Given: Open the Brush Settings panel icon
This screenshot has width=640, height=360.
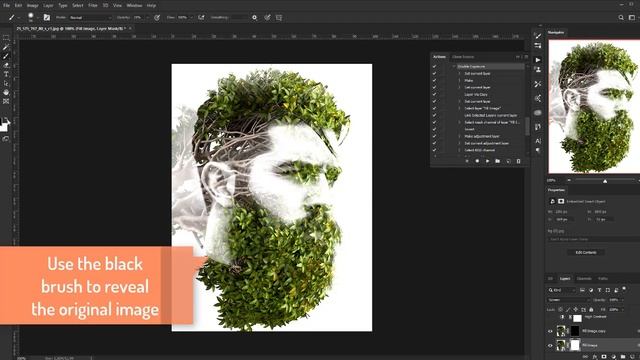Looking at the screenshot, I should (x=47, y=17).
